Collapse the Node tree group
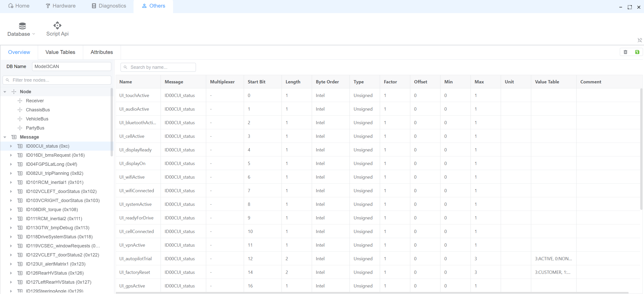 point(5,92)
